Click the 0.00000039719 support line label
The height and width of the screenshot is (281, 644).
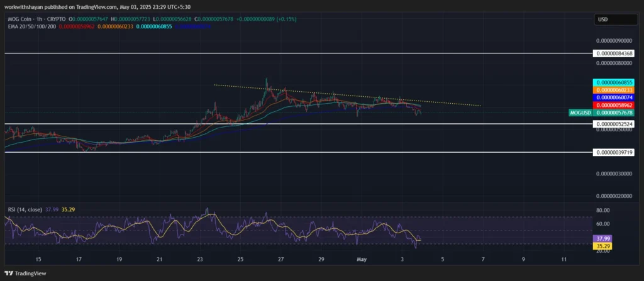pos(615,152)
